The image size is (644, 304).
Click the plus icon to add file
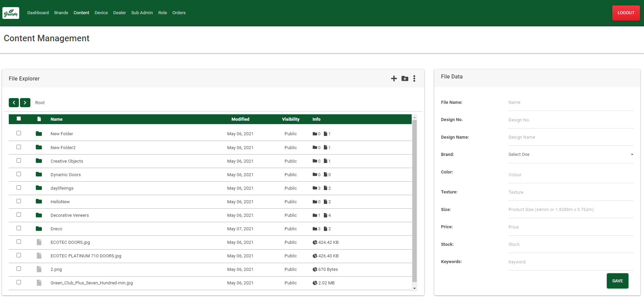[x=394, y=78]
